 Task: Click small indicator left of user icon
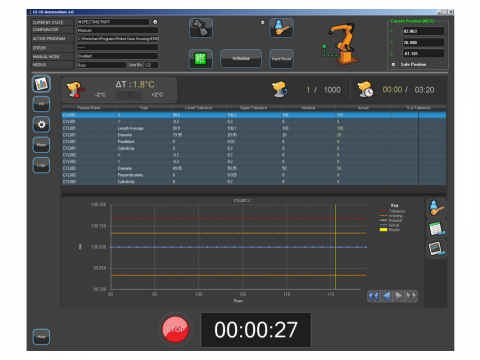point(263,22)
